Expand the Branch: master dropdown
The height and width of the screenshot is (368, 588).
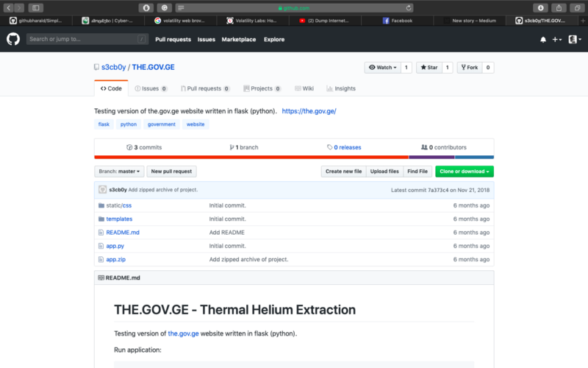tap(119, 171)
